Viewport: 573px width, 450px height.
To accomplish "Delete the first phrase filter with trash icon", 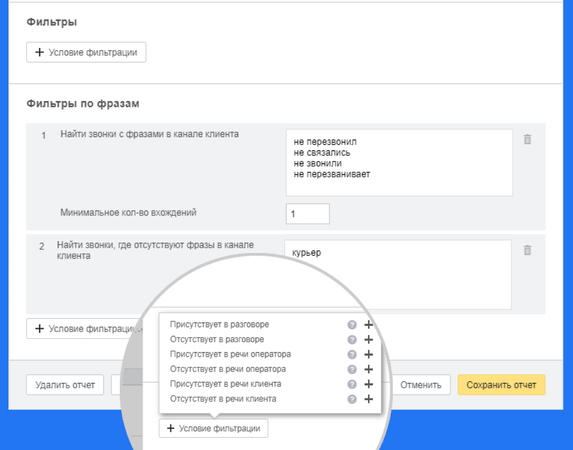I will coord(527,139).
